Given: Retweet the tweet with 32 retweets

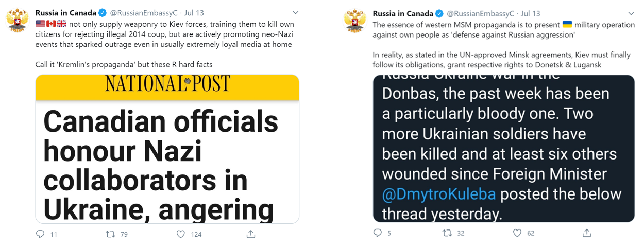Looking at the screenshot, I should 447,233.
